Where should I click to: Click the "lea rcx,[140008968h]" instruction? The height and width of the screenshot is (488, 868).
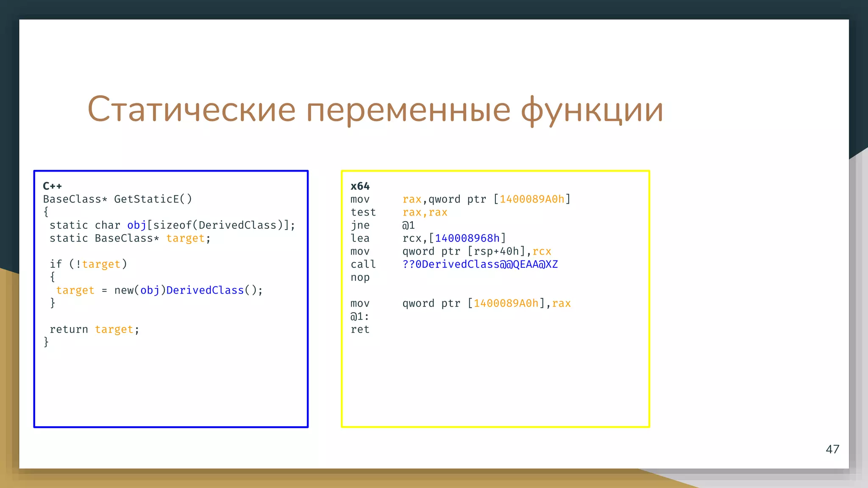coord(428,238)
